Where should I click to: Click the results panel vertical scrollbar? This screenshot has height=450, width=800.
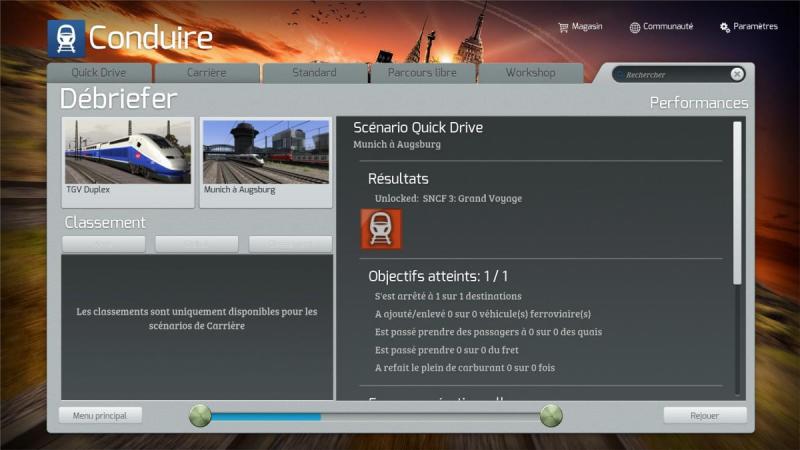[x=737, y=203]
